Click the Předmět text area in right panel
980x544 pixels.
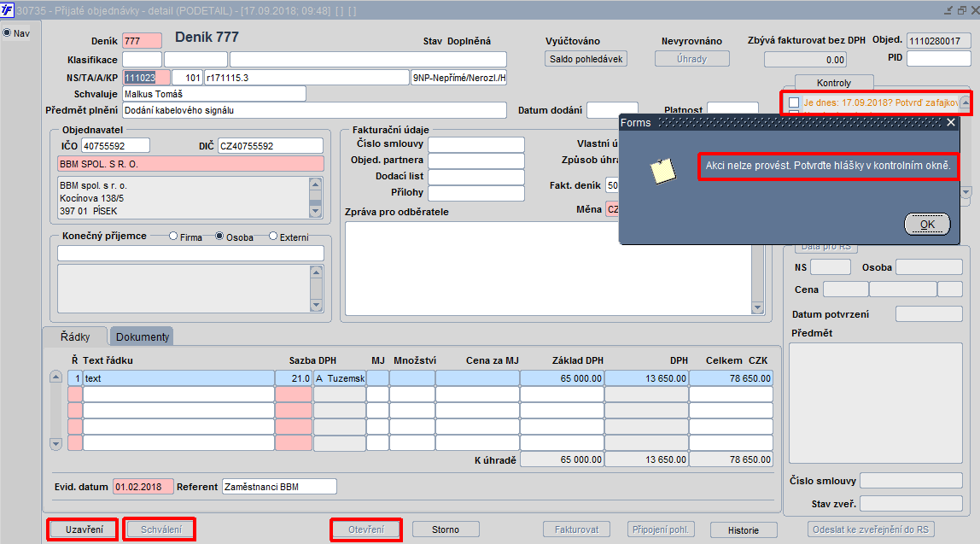(x=876, y=403)
